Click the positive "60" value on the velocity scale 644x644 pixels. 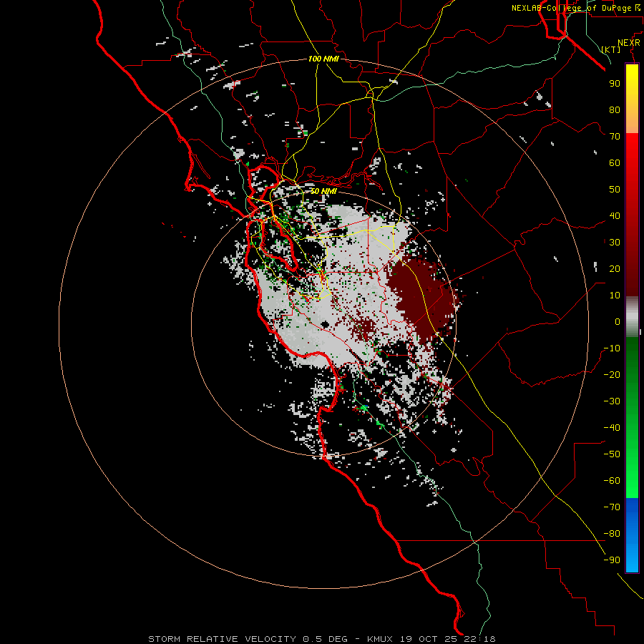[615, 162]
